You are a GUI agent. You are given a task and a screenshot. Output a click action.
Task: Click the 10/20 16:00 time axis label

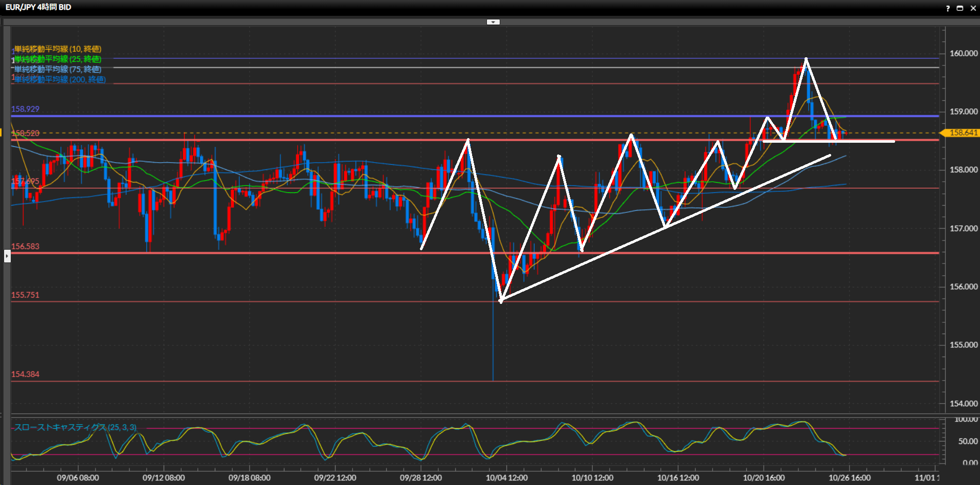[x=764, y=478]
